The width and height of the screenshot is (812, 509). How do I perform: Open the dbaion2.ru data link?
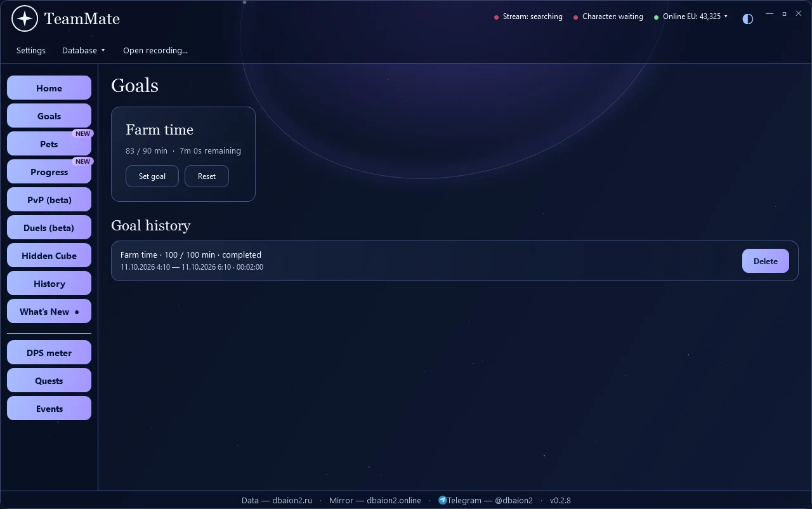coord(277,500)
